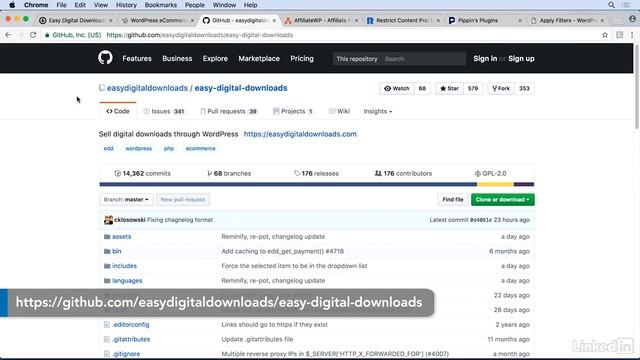Click the browser address bar URL
This screenshot has height=360, width=640.
200,35
